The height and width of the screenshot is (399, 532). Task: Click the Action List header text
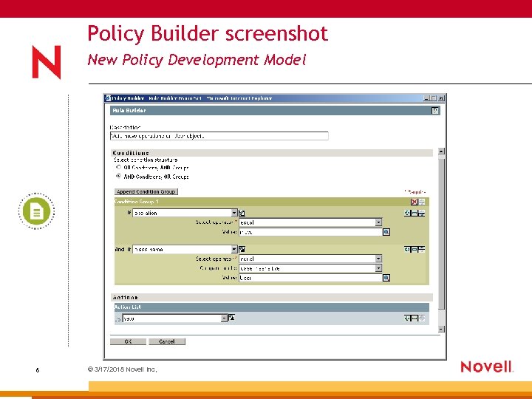pos(128,307)
